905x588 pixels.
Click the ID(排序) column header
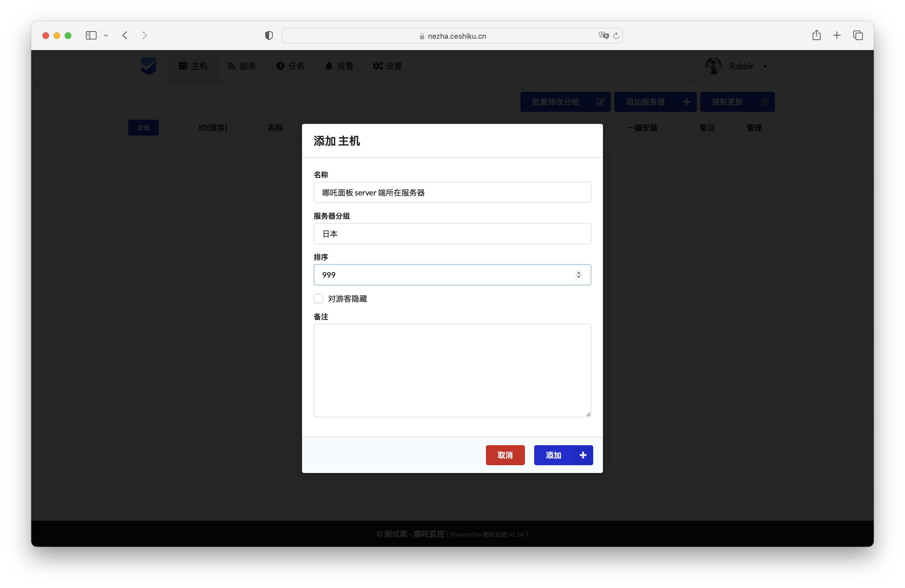(213, 128)
